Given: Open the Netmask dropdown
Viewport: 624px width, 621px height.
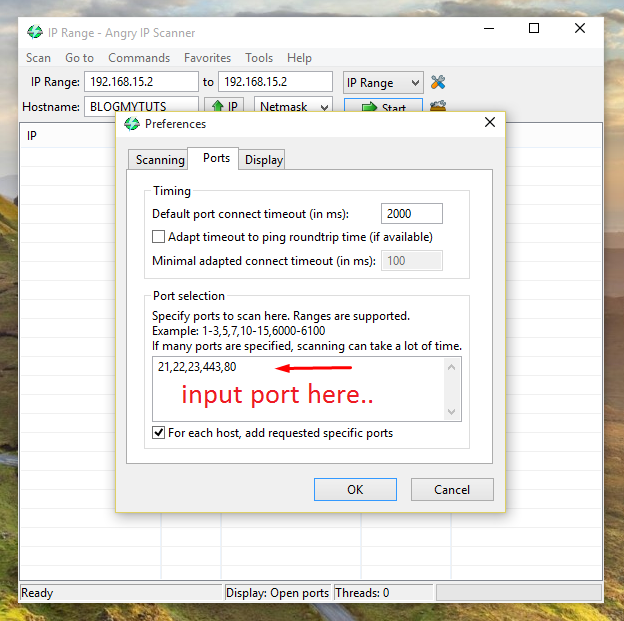Looking at the screenshot, I should [293, 106].
